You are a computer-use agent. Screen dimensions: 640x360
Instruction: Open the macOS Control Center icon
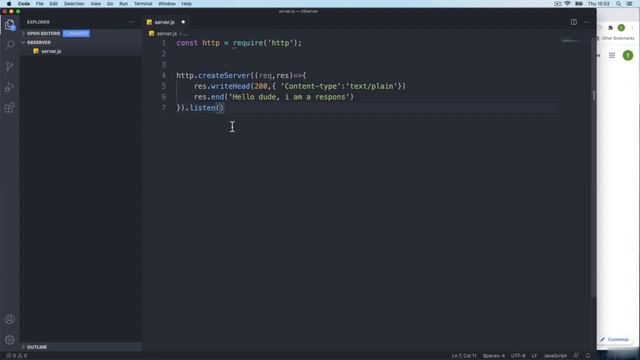click(x=629, y=4)
